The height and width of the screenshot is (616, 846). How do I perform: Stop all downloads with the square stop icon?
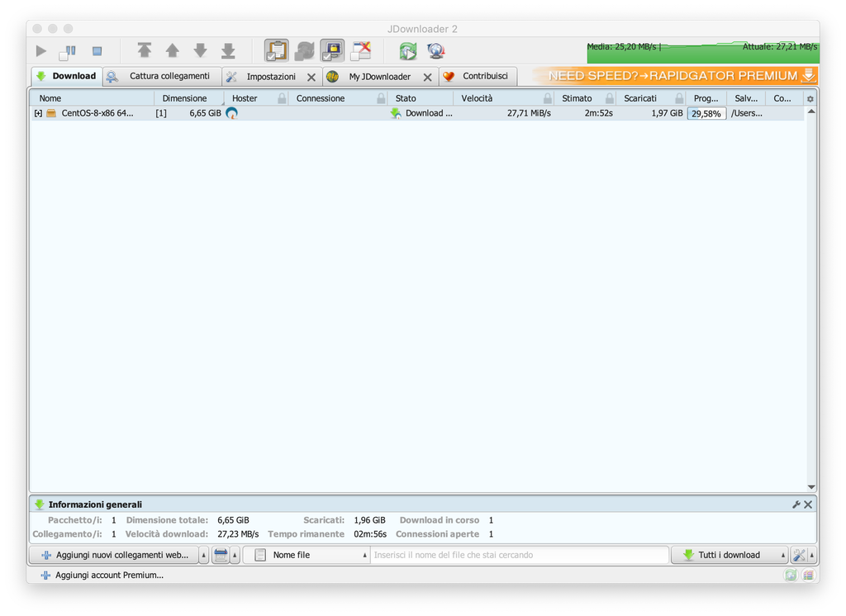(97, 51)
